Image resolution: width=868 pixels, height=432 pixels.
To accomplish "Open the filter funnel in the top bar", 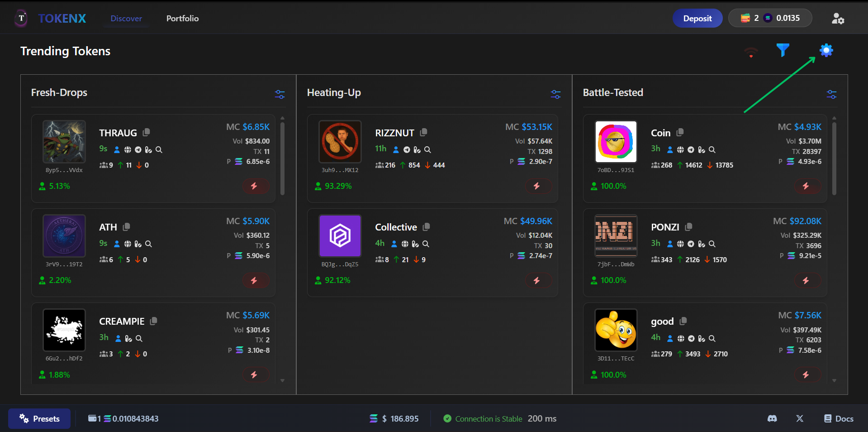I will [x=783, y=50].
